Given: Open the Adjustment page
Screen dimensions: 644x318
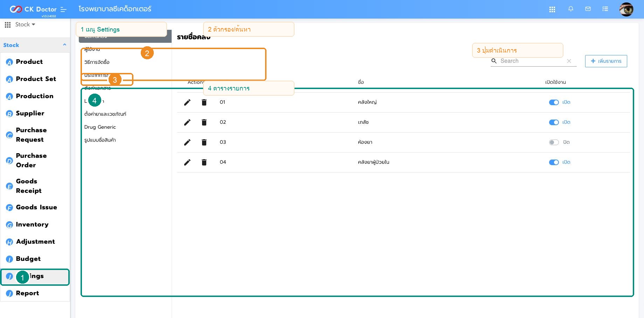Looking at the screenshot, I should pyautogui.click(x=35, y=242).
